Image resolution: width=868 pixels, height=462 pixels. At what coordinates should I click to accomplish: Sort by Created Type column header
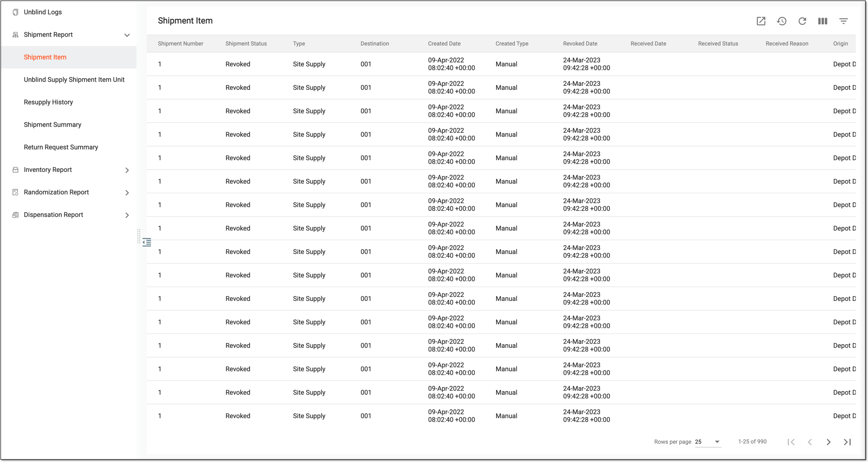pyautogui.click(x=512, y=44)
